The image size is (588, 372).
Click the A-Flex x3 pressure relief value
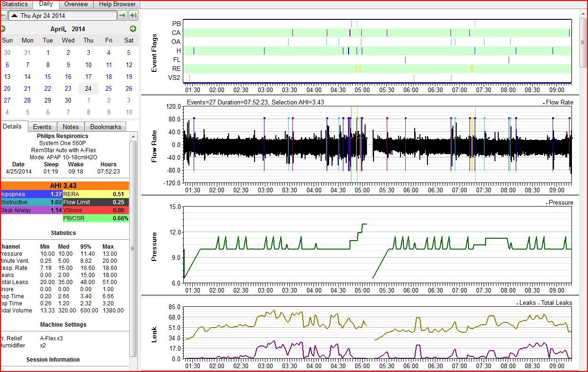tap(51, 338)
